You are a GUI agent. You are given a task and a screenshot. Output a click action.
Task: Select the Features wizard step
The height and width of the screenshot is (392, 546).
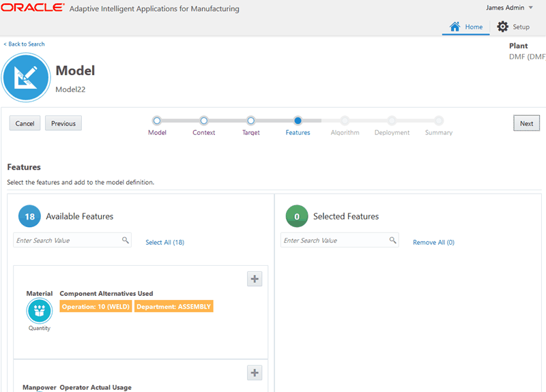[298, 121]
